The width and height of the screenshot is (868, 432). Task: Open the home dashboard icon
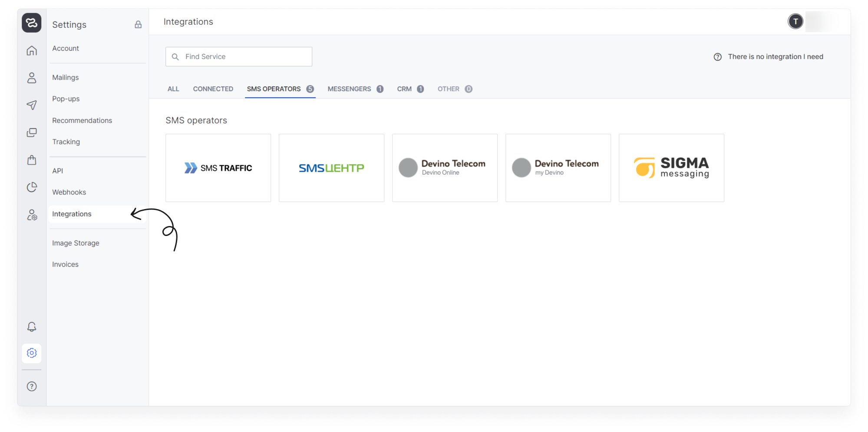[32, 51]
